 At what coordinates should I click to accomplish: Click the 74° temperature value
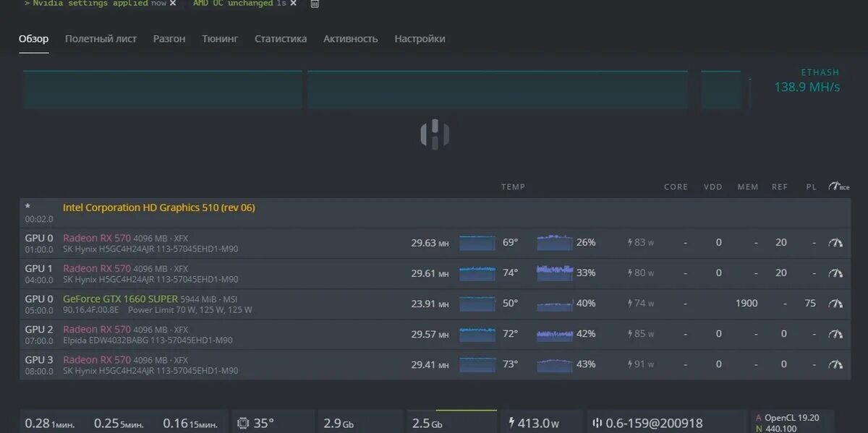pos(511,273)
